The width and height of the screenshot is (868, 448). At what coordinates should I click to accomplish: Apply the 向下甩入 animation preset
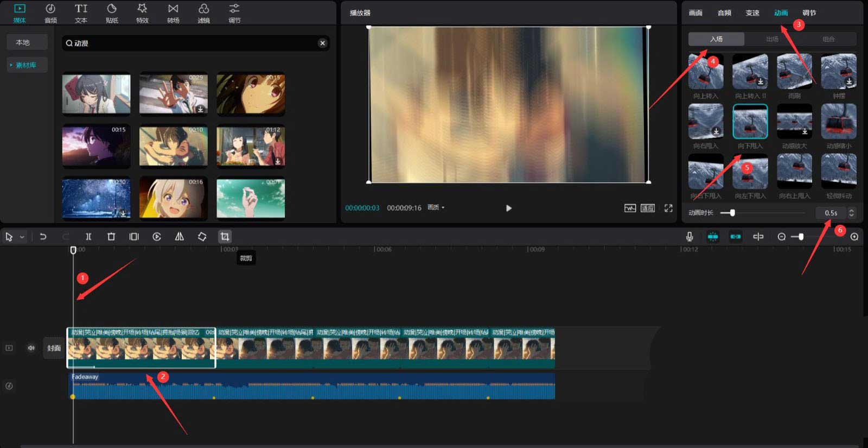coord(750,122)
